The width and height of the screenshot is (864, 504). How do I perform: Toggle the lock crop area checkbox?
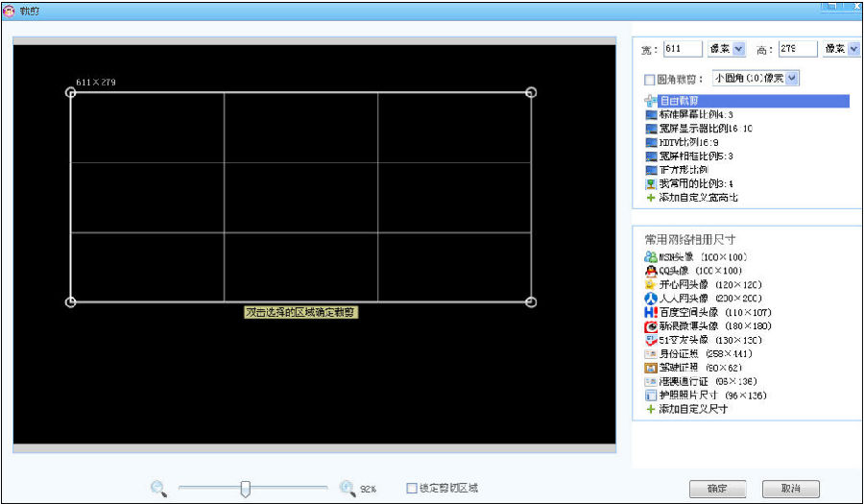tap(412, 489)
